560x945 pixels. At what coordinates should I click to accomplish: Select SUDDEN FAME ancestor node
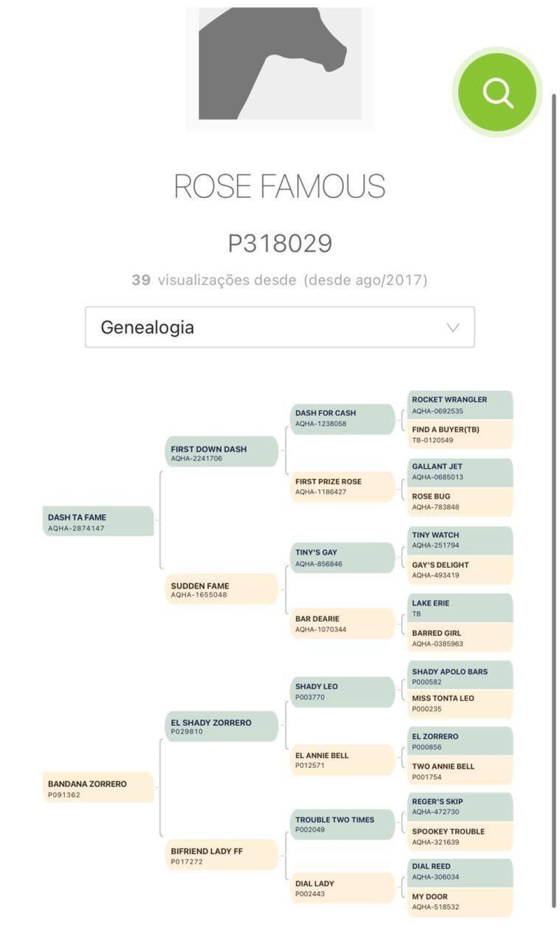tap(222, 589)
